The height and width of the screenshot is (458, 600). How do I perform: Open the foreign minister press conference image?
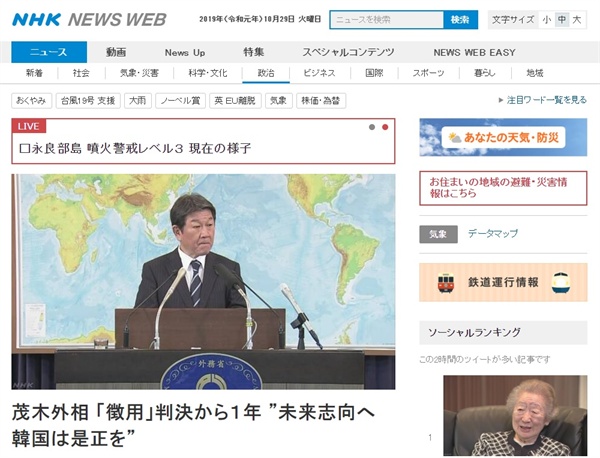click(x=203, y=282)
